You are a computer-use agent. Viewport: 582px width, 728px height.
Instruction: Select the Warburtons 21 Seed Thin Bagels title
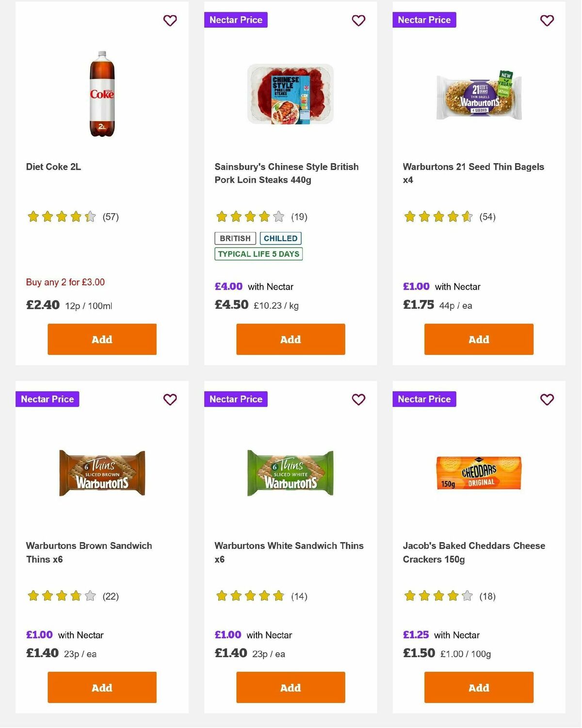[x=473, y=173]
